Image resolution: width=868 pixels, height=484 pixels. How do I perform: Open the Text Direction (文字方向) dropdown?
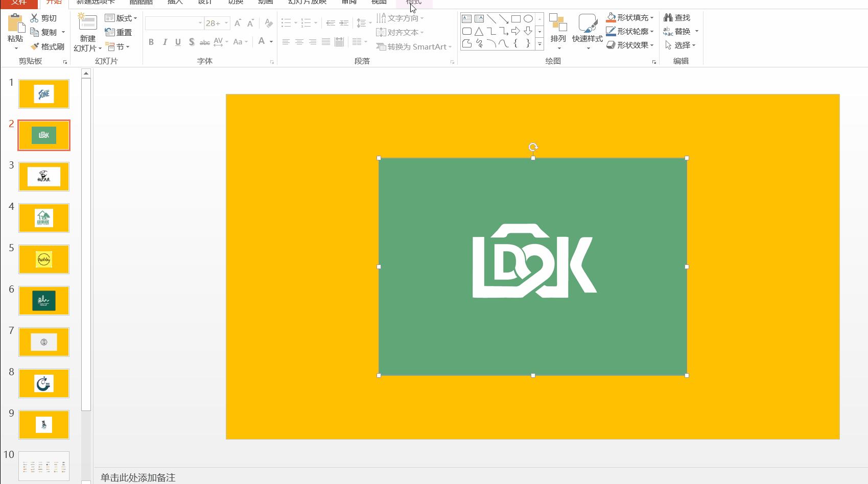[x=400, y=18]
